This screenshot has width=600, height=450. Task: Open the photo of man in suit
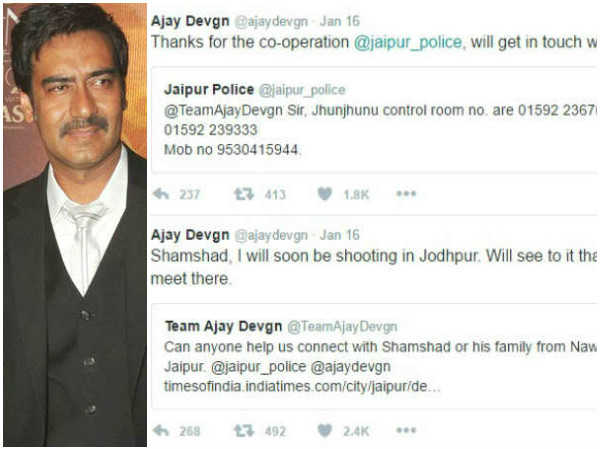tap(75, 225)
